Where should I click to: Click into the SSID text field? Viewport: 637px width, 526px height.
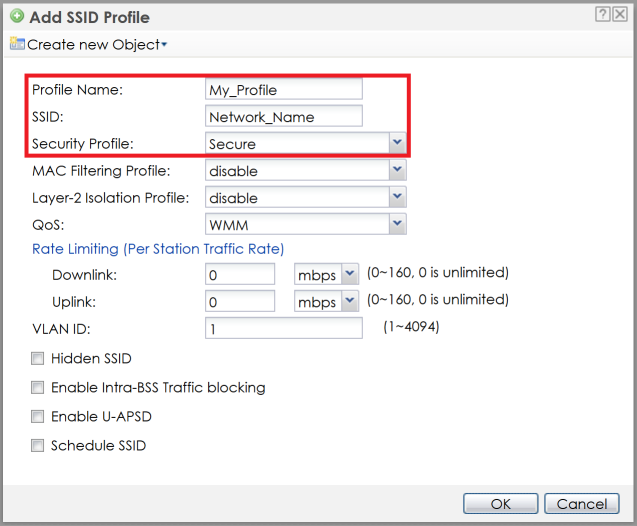284,117
